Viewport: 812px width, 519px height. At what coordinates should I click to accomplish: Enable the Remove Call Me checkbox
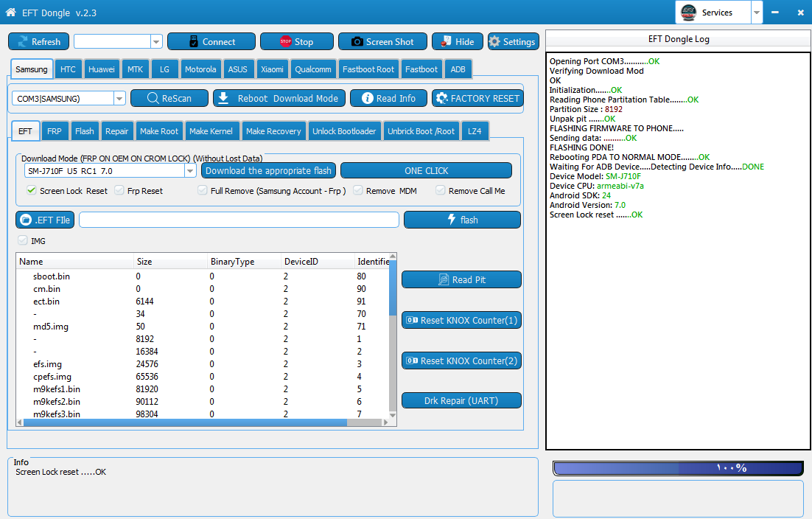tap(440, 190)
